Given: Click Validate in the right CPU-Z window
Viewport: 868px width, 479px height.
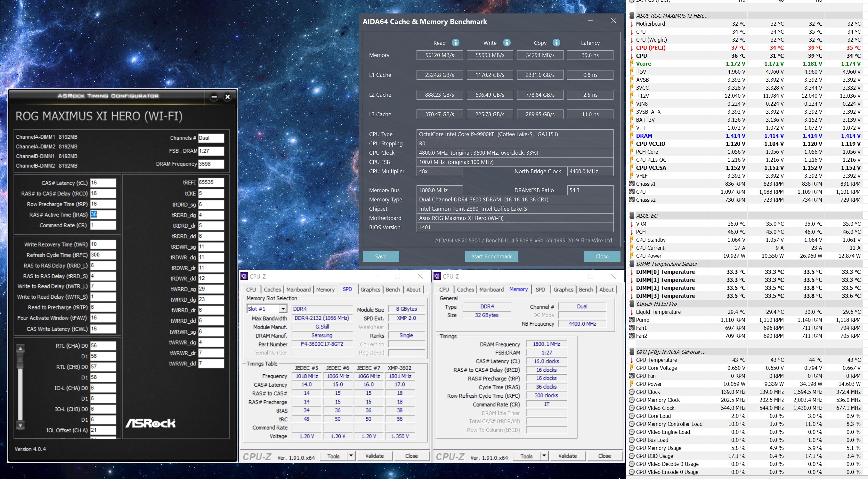Looking at the screenshot, I should coord(567,456).
